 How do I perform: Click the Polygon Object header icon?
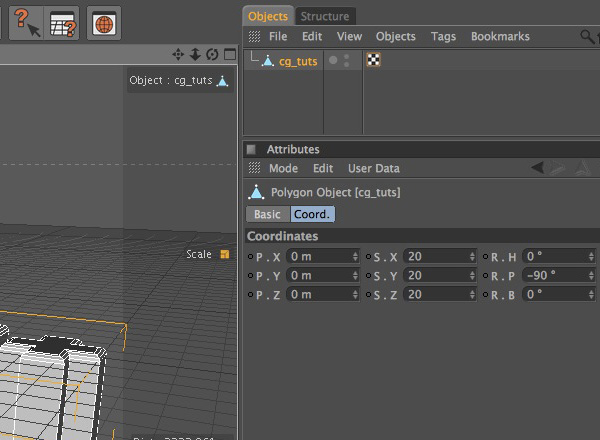pos(256,192)
